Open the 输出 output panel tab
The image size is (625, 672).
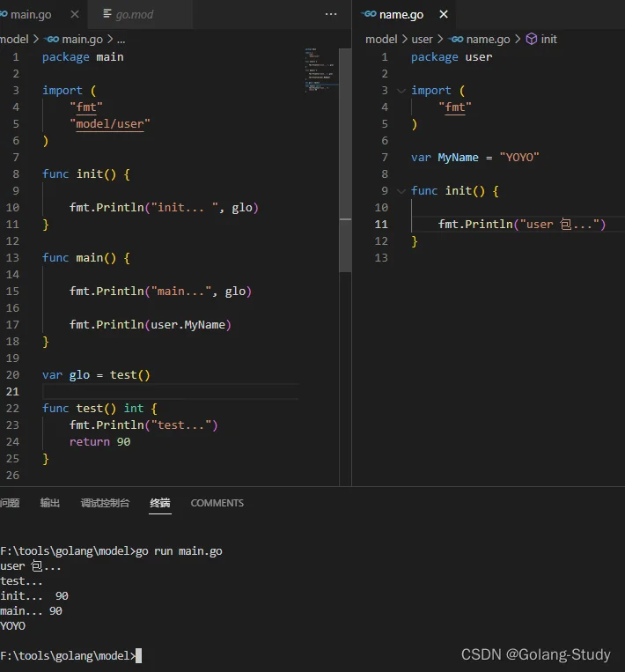tap(49, 503)
